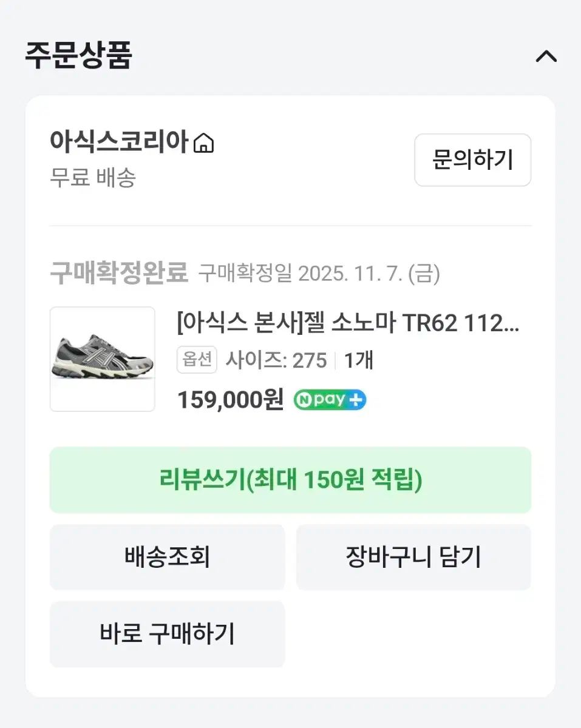Screen dimensions: 581x728
Task: Open the gray sneaker product thumbnail
Action: [102, 359]
